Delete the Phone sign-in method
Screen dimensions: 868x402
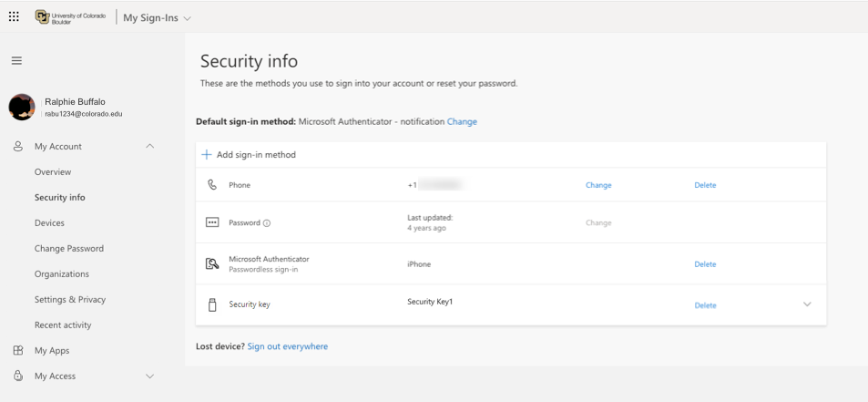705,185
